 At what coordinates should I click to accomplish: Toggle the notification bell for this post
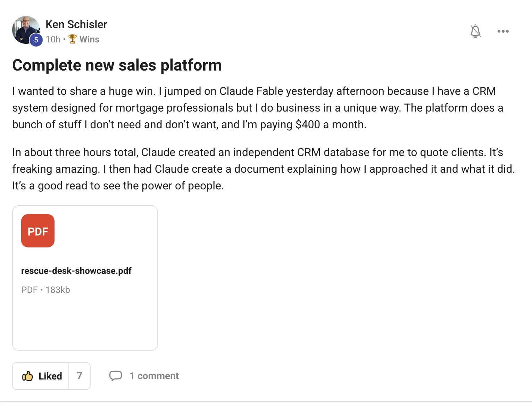point(475,31)
